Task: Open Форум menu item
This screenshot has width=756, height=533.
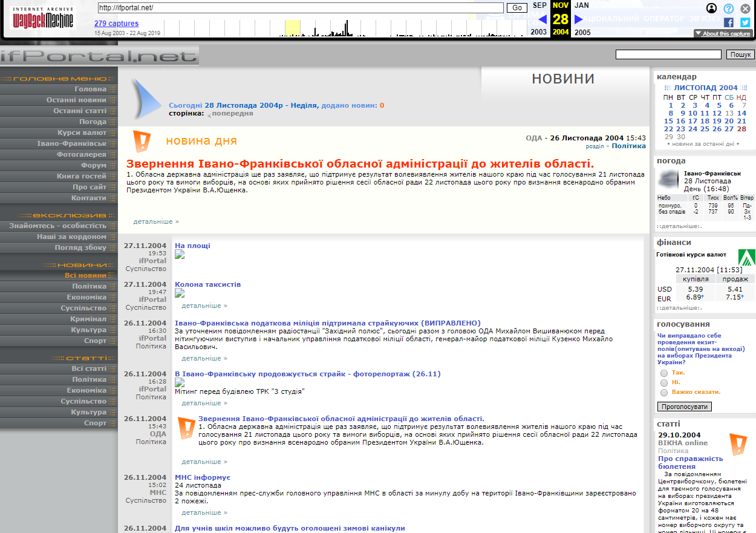Action: click(x=94, y=165)
